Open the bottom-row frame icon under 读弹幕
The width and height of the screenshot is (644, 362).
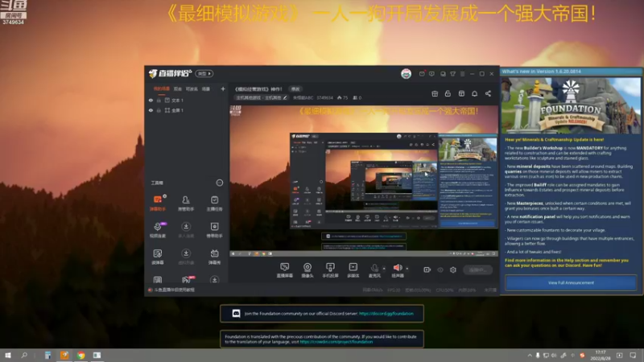tap(158, 279)
